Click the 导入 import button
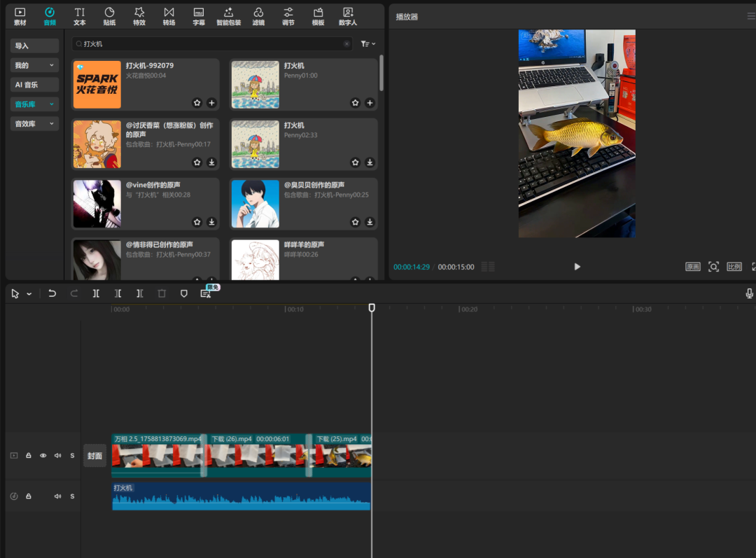The image size is (756, 558). point(34,46)
